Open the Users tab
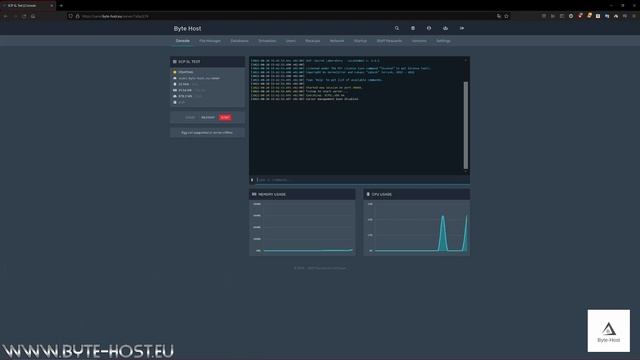640x360 pixels. point(291,41)
